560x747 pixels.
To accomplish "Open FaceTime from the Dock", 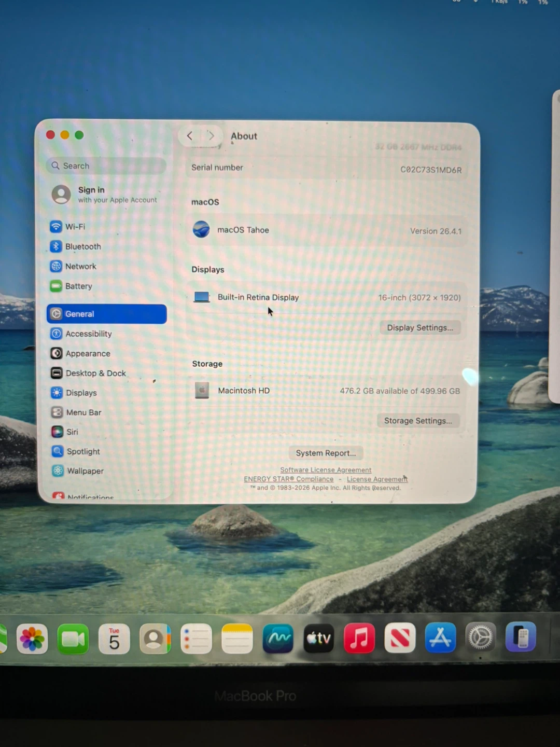I will [x=73, y=639].
